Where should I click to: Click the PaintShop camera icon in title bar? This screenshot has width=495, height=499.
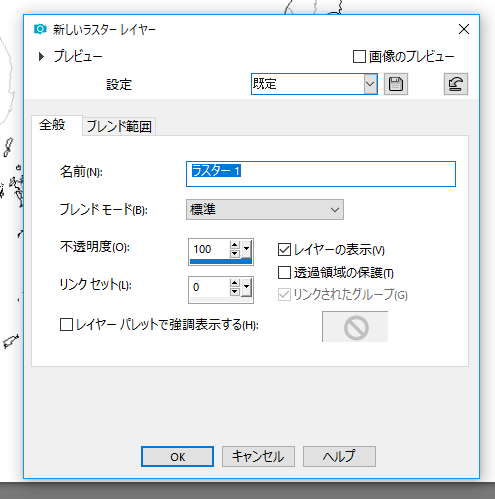click(x=40, y=29)
